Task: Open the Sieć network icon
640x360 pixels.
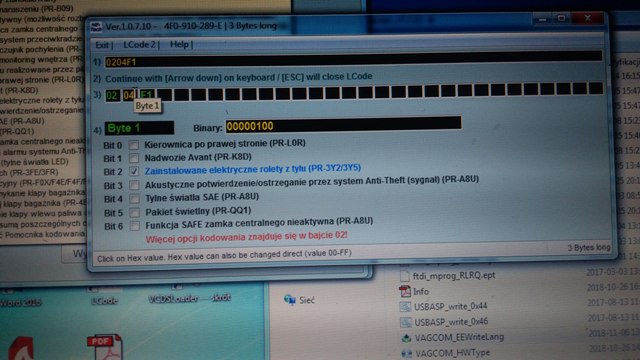Action: 299,300
